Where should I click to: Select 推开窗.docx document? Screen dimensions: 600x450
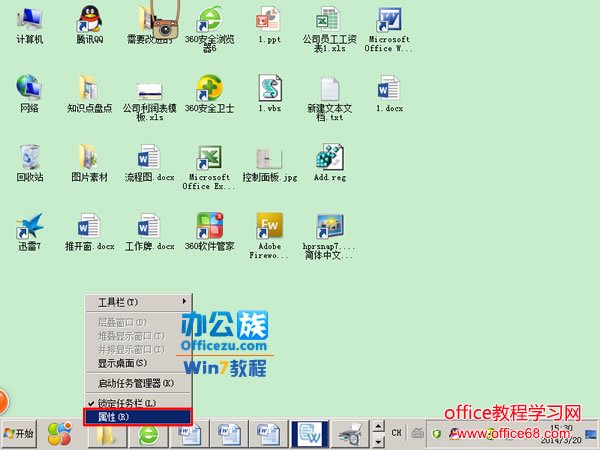point(90,232)
